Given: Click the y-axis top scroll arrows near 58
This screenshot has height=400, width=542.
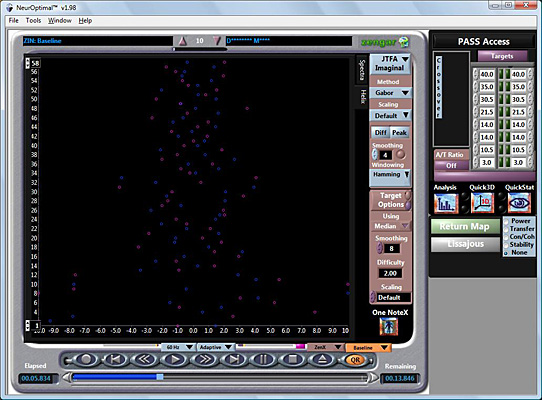Looking at the screenshot, I should [x=28, y=63].
